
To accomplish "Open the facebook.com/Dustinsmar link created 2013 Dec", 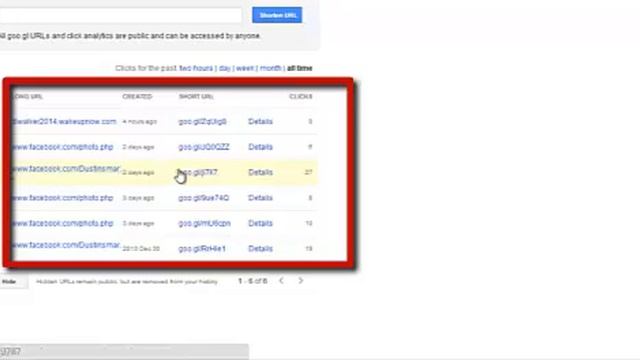I will tap(66, 245).
